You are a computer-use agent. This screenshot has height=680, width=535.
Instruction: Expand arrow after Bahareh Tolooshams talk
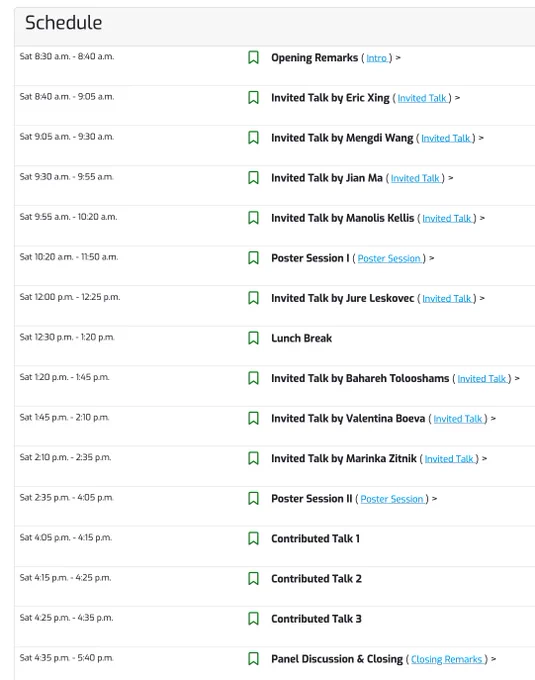pyautogui.click(x=517, y=379)
